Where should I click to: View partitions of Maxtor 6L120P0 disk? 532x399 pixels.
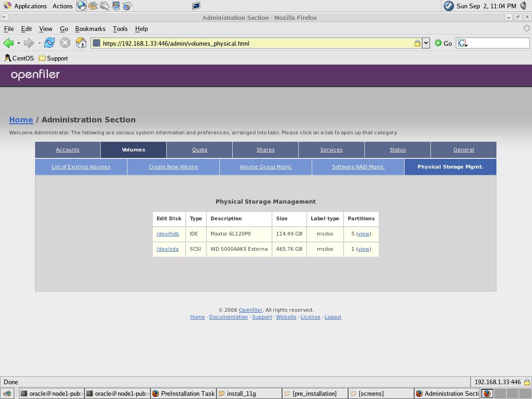(363, 234)
